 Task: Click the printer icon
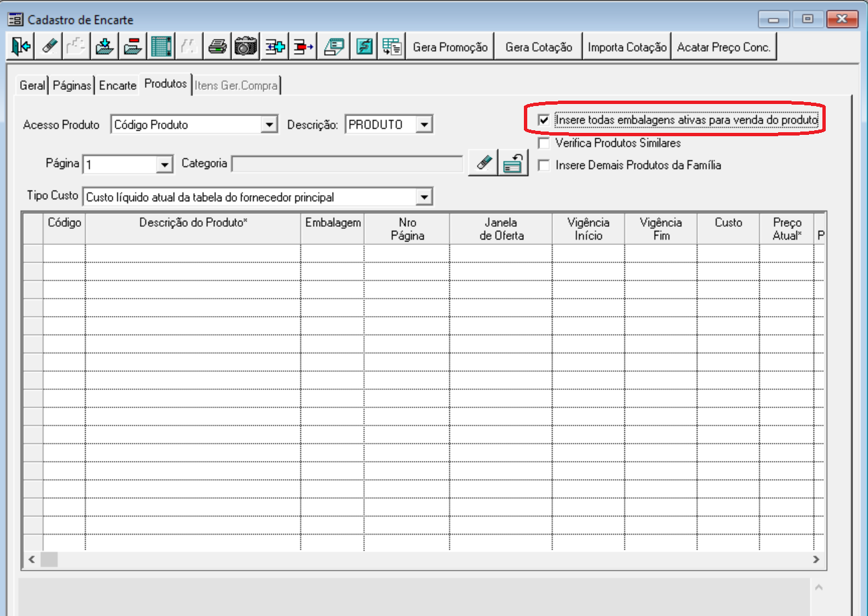(217, 47)
